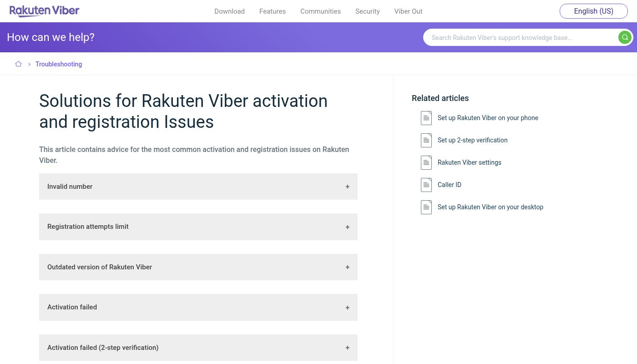Viewport: 637px width, 364px height.
Task: Open the Download menu item
Action: point(229,11)
